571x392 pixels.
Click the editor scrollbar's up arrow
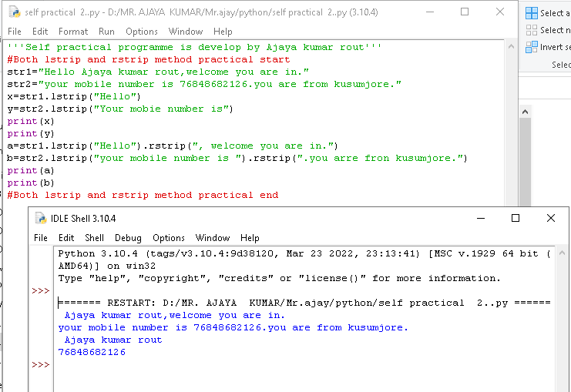(509, 48)
